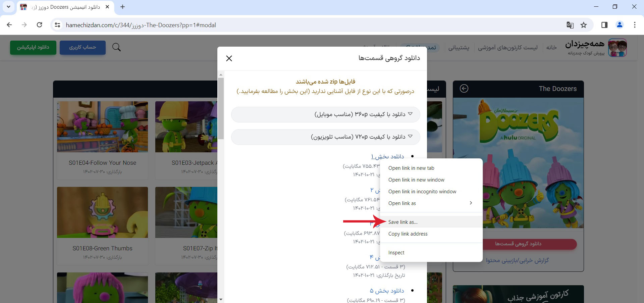The image size is (644, 303).
Task: Open a new browser tab
Action: (122, 7)
